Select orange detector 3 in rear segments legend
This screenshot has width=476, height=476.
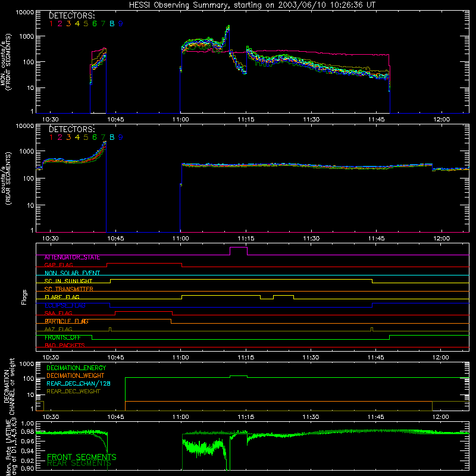pos(68,137)
